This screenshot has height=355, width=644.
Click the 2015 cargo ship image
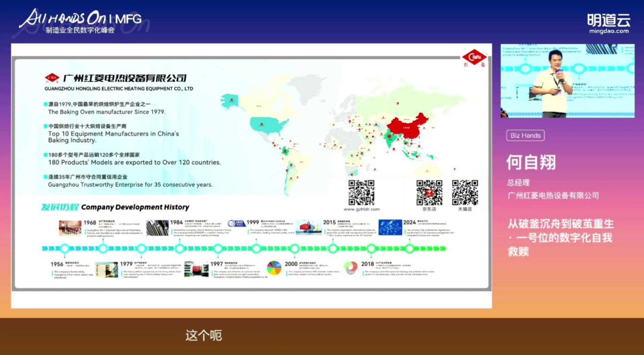(x=308, y=227)
